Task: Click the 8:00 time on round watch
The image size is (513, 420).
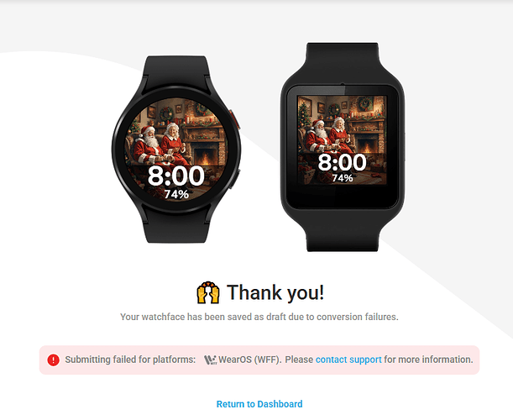Action: pyautogui.click(x=176, y=176)
